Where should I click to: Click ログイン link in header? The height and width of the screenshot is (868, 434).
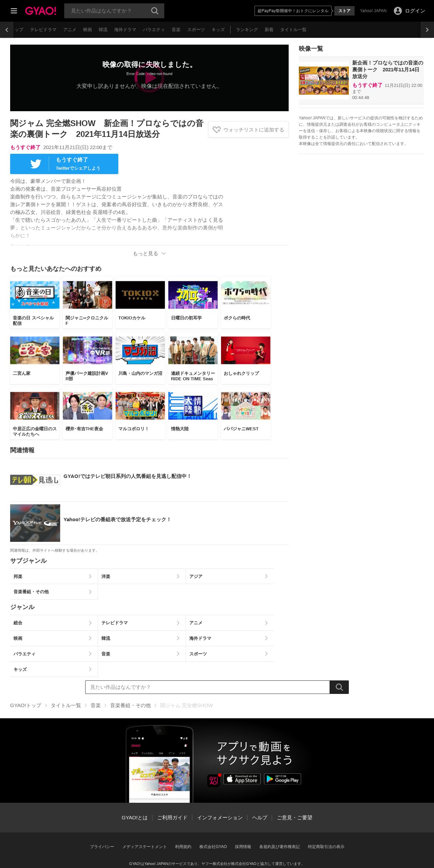[415, 11]
